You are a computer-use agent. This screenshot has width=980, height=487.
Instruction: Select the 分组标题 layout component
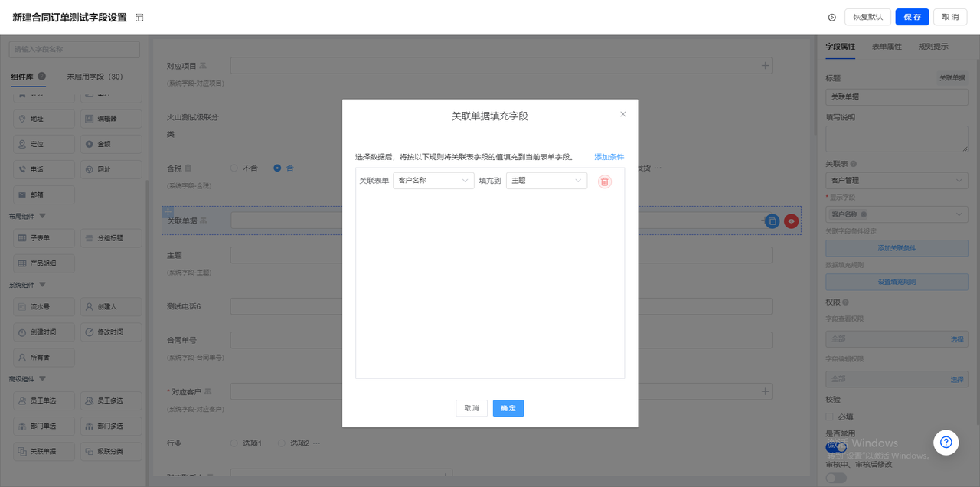click(111, 238)
